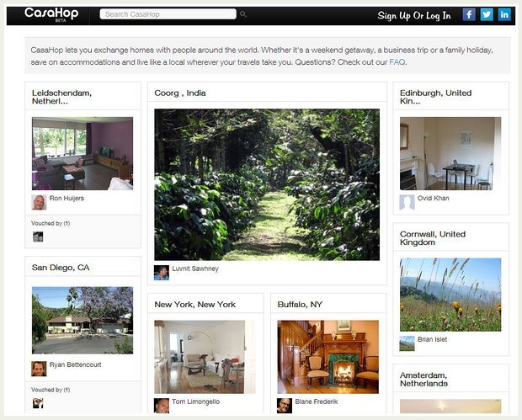The height and width of the screenshot is (420, 522).
Task: Open the San Diego, CA house photo
Action: point(83,320)
